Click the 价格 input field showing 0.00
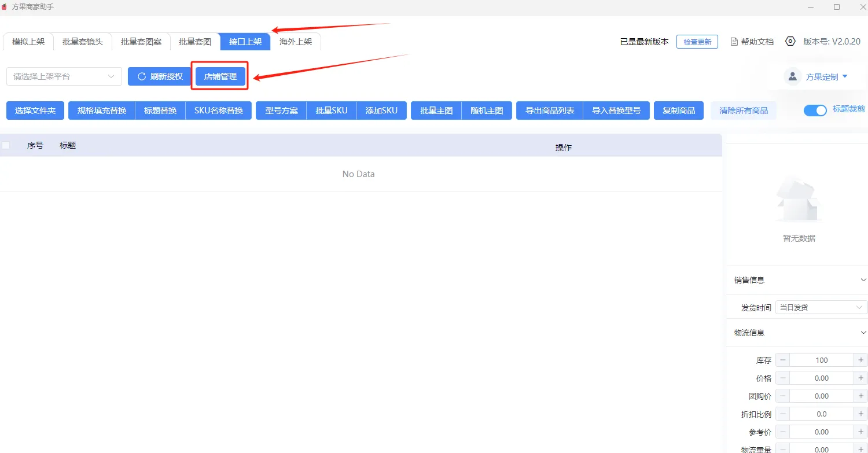Image resolution: width=868 pixels, height=453 pixels. [822, 378]
